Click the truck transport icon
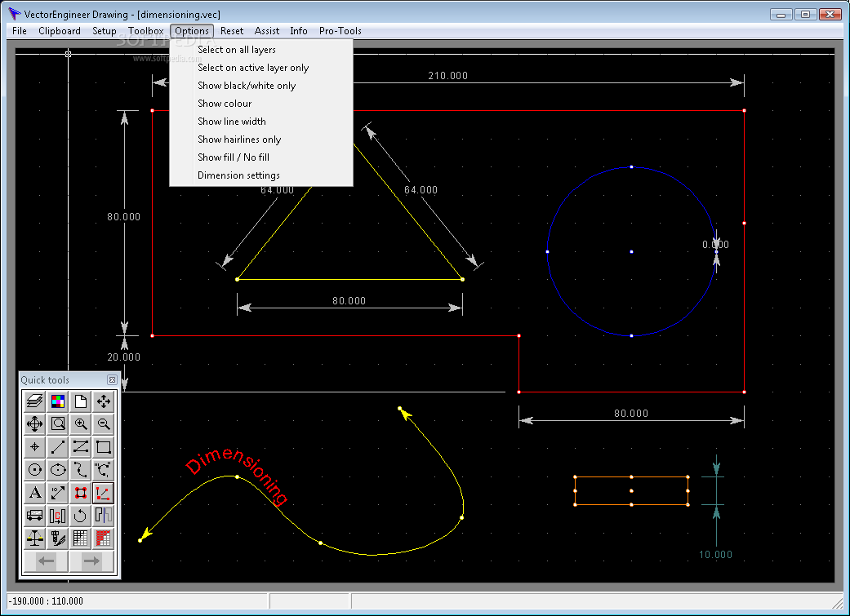 coord(34,515)
